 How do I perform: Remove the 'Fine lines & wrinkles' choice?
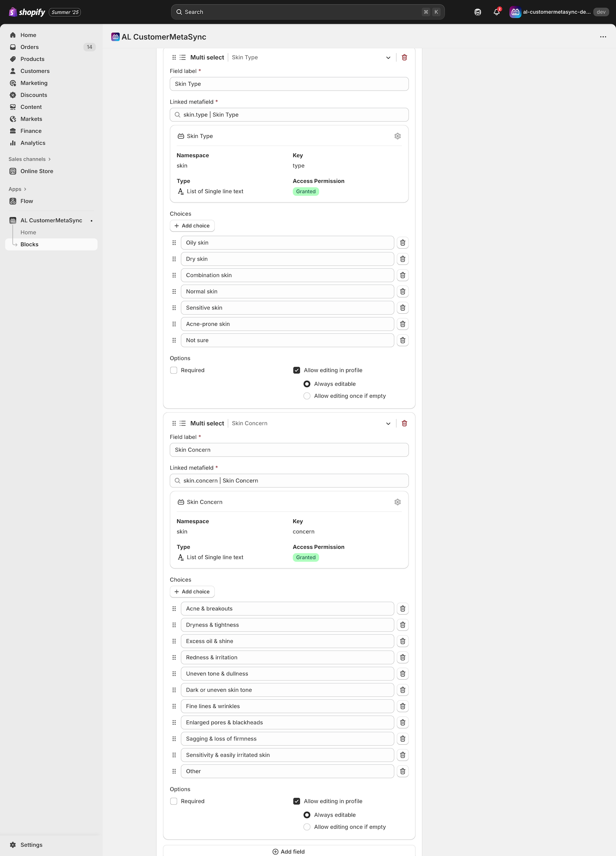point(403,706)
